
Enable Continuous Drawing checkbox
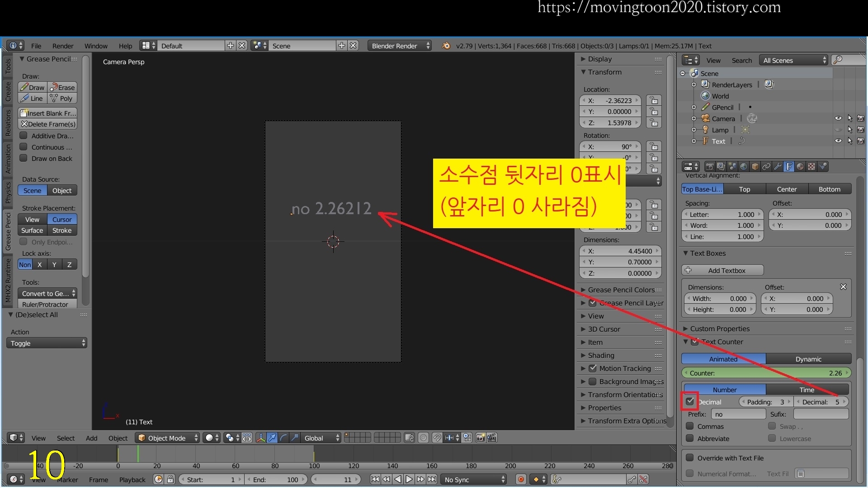coord(24,147)
